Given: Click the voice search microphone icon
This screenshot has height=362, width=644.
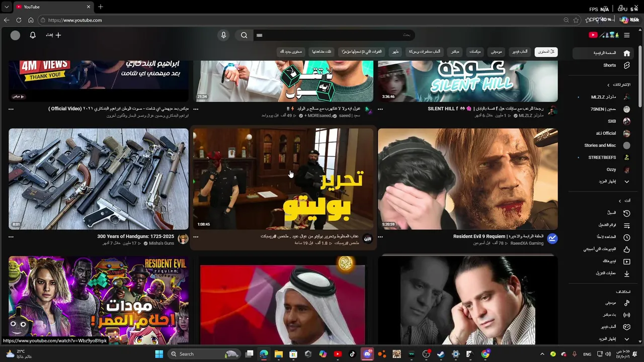Looking at the screenshot, I should [x=224, y=35].
